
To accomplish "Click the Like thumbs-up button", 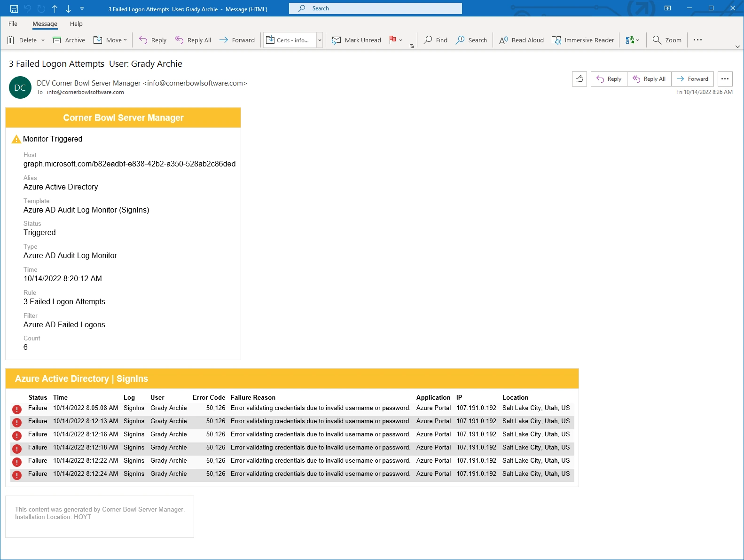I will [x=579, y=79].
